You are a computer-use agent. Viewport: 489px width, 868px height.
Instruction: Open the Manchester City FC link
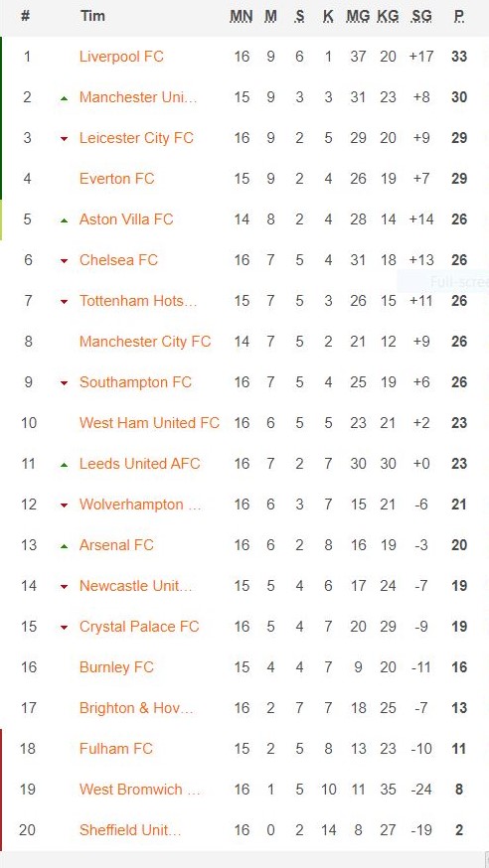click(145, 342)
